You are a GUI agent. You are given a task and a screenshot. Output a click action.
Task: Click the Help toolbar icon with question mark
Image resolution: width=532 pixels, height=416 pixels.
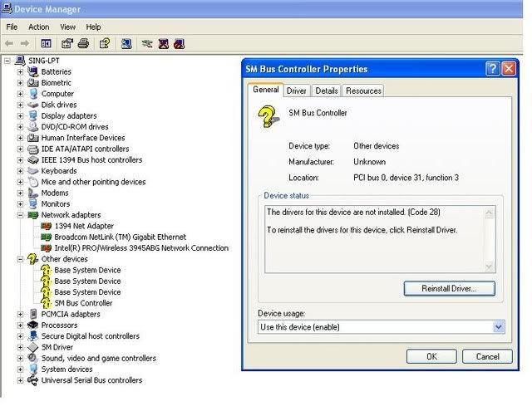point(104,43)
